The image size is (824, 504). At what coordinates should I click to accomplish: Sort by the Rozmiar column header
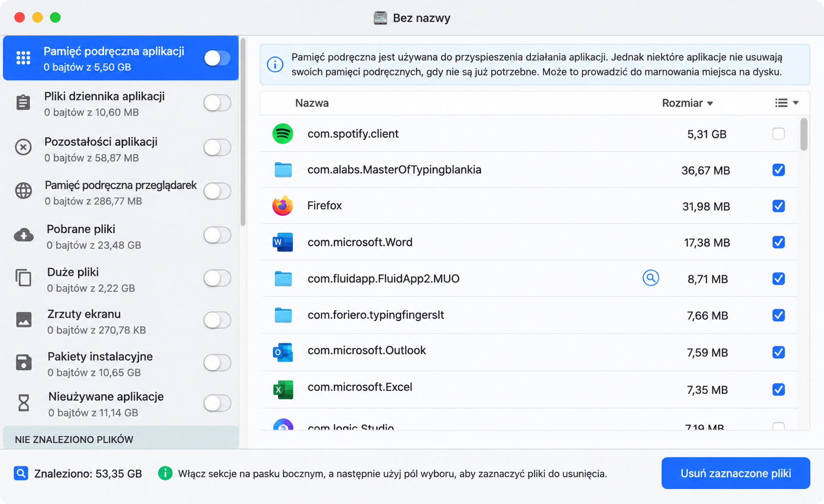pos(687,103)
